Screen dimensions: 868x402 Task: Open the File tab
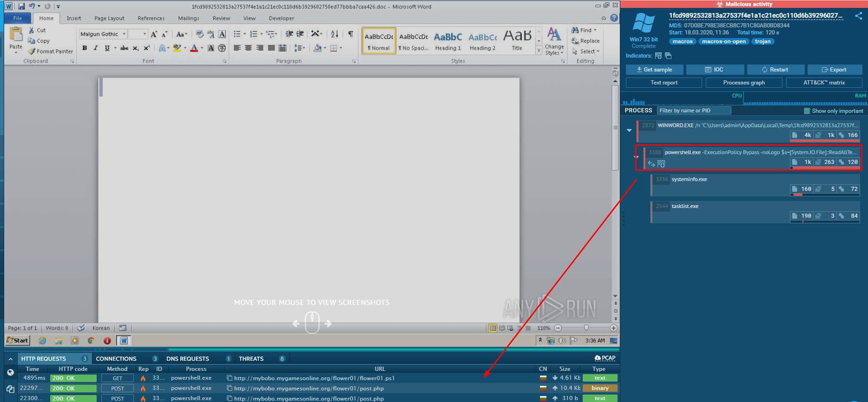point(18,18)
